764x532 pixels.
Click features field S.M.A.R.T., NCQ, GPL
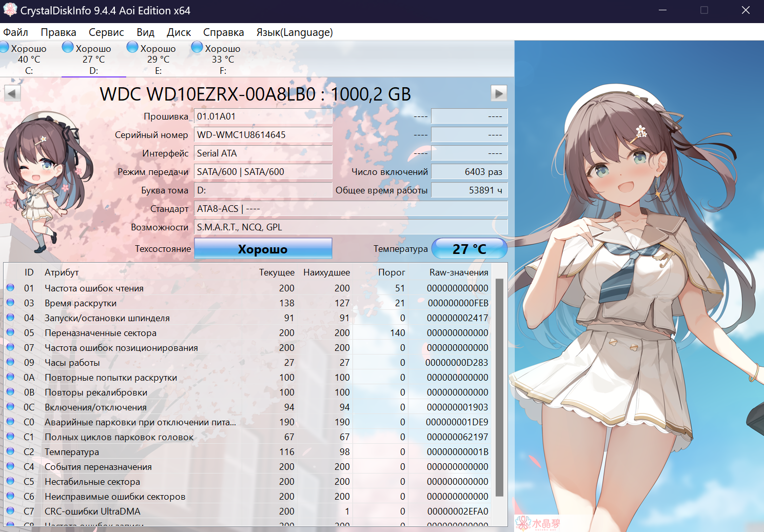click(350, 227)
